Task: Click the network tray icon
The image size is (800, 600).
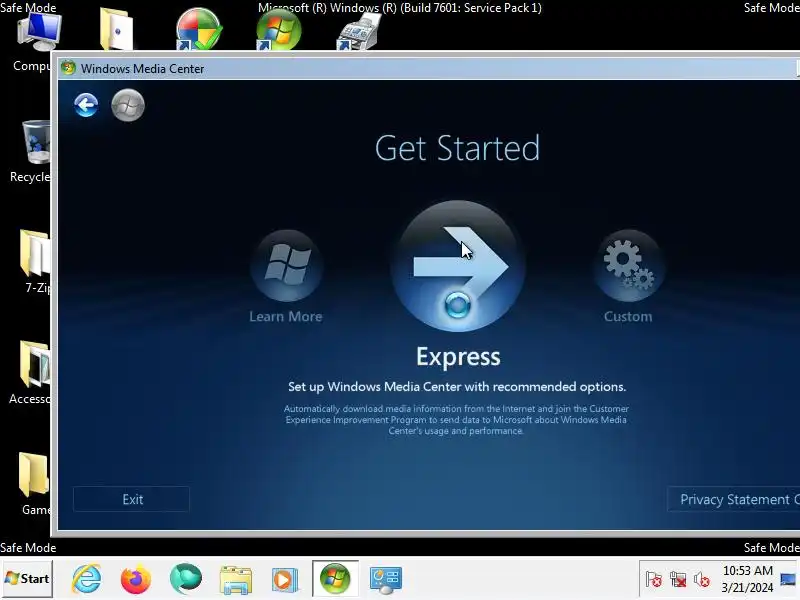Action: pos(678,580)
